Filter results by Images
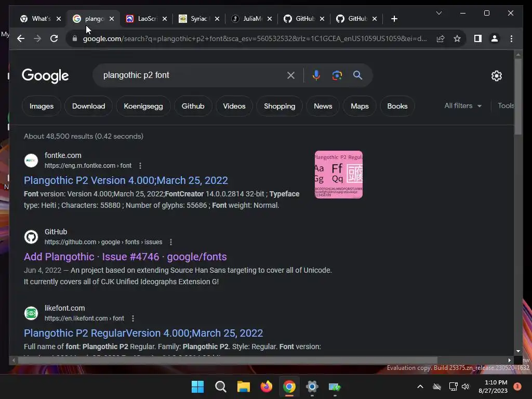This screenshot has width=532, height=399. (42, 106)
